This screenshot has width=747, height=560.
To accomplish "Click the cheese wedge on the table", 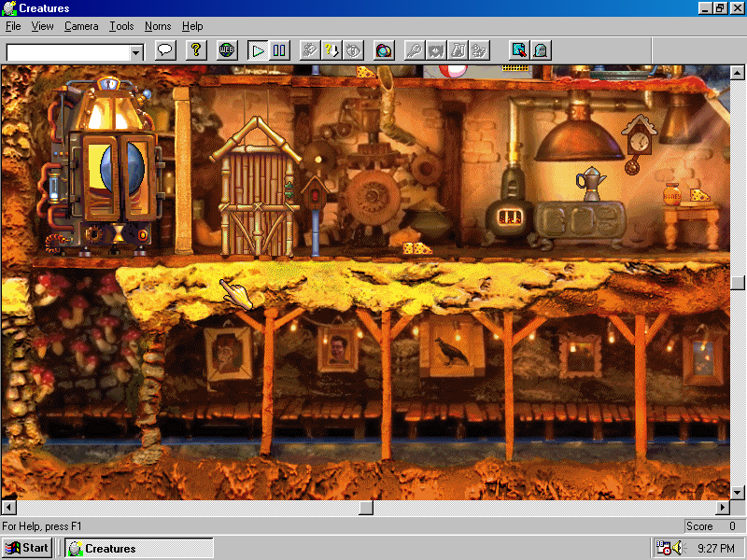I will (x=699, y=195).
